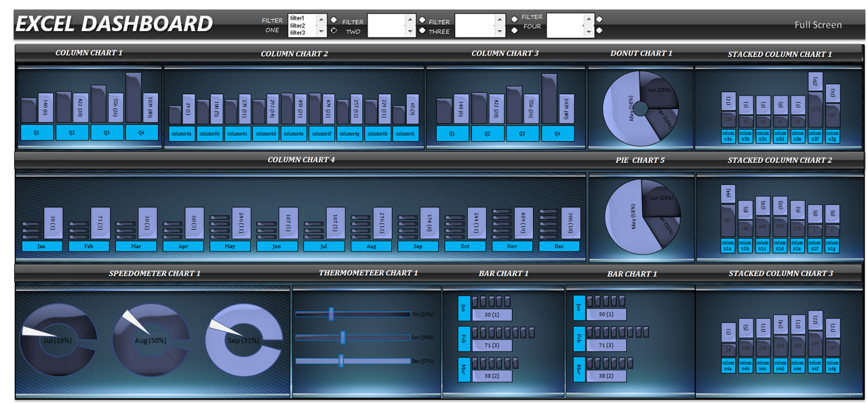The width and height of the screenshot is (868, 404).
Task: Click the Aug (50%) speedometer gauge
Action: point(151,340)
